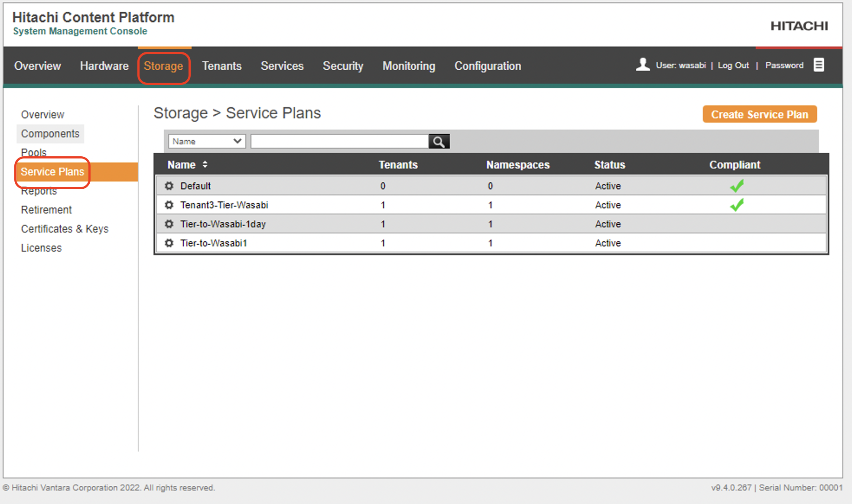This screenshot has height=504, width=852.
Task: Click the Name column header
Action: tap(182, 165)
